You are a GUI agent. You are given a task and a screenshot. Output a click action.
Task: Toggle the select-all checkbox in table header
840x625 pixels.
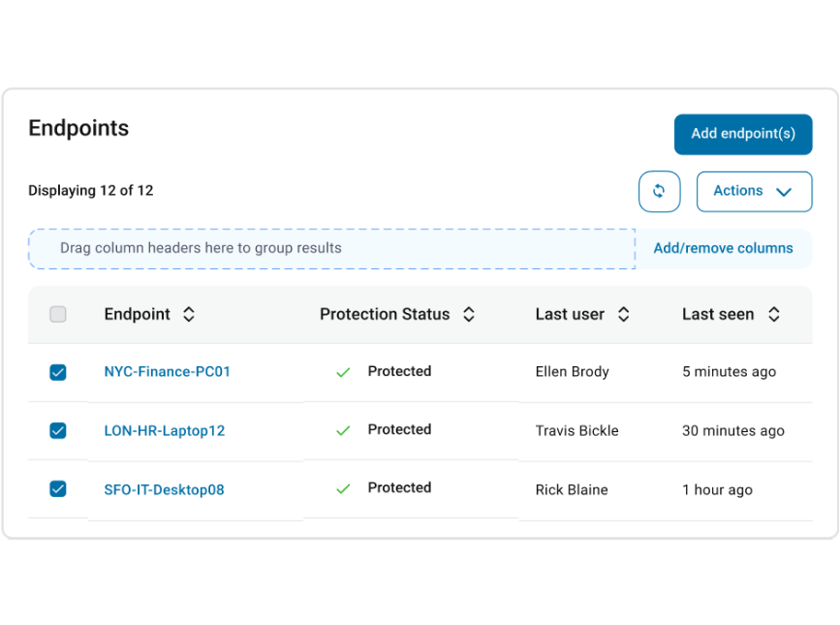click(58, 314)
